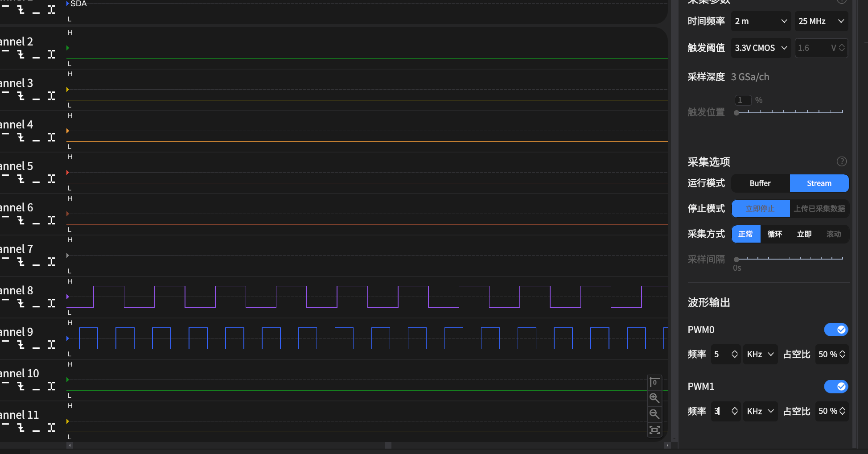Select the dual-edge trigger icon on Channel 11
Viewport: 868px width, 454px height.
[x=52, y=427]
